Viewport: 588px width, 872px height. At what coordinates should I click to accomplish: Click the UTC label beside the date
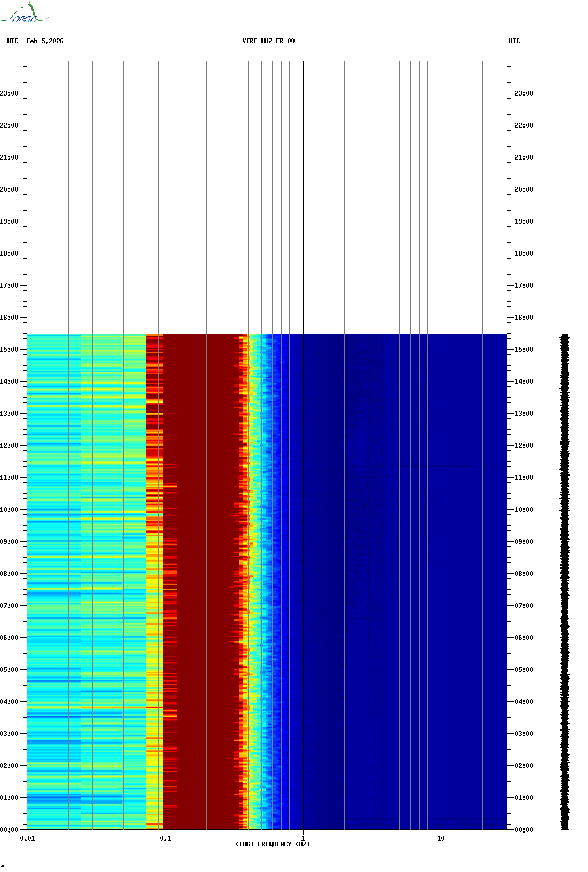tap(13, 41)
